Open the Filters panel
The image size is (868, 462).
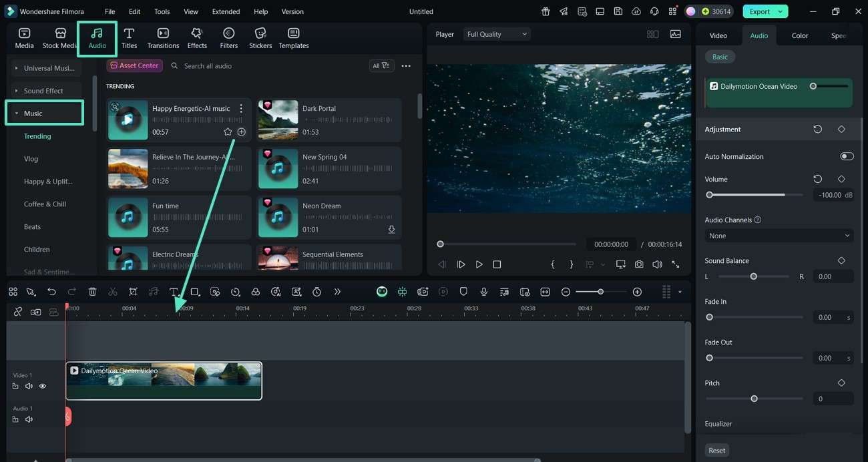click(228, 39)
